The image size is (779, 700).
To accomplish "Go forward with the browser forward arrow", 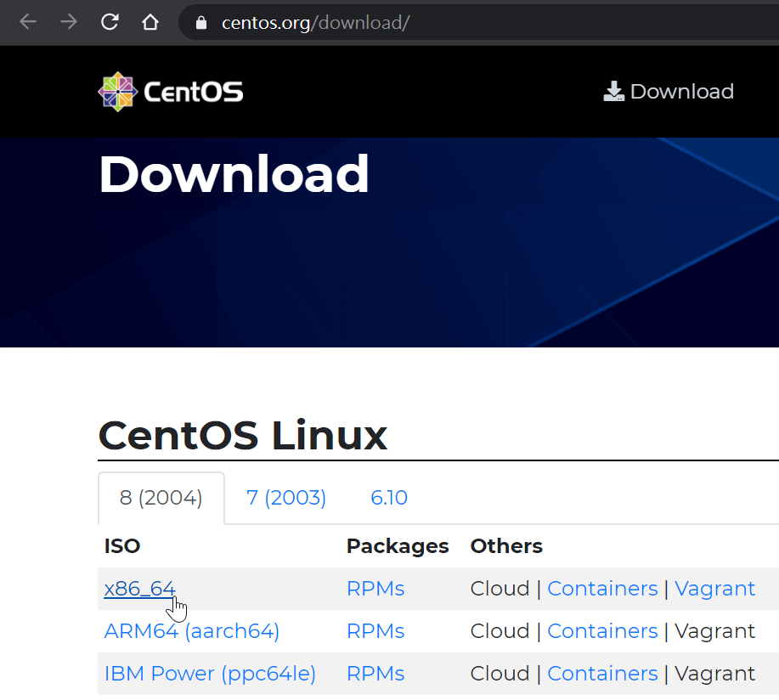I will coord(69,22).
